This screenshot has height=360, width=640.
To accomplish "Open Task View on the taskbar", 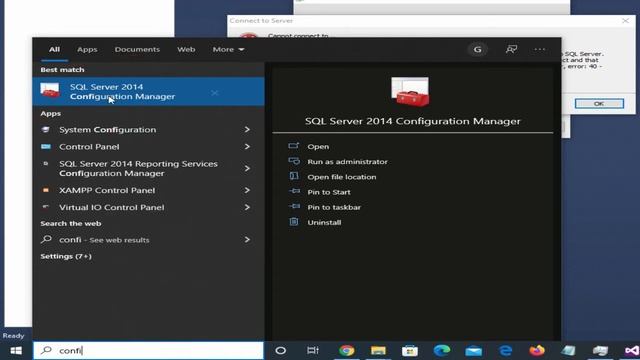I will coord(313,351).
